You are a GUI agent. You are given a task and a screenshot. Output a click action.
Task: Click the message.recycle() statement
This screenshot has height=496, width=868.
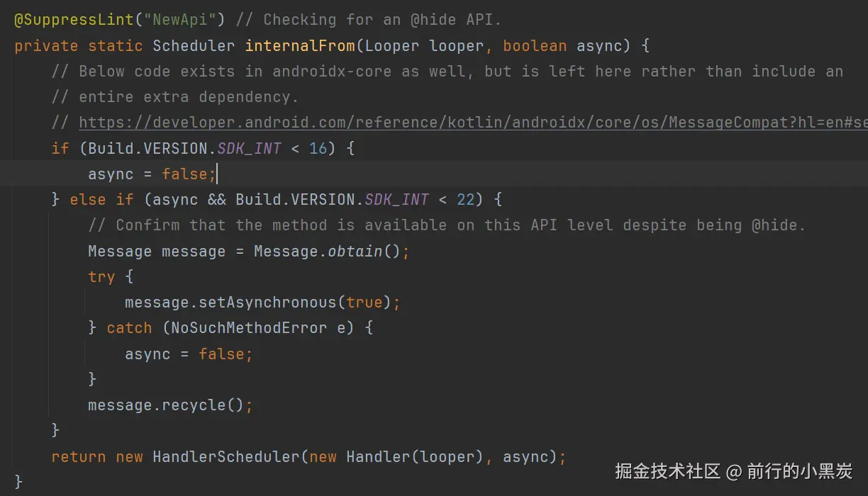tap(170, 405)
